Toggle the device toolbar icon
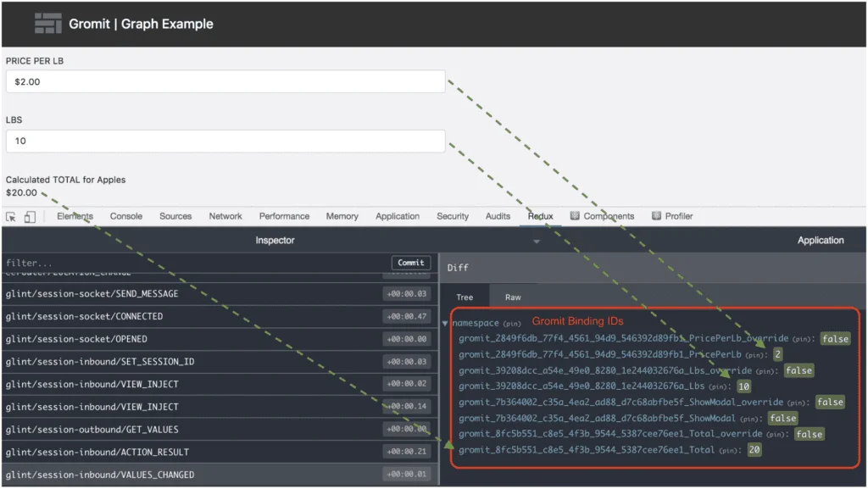868x489 pixels. [30, 217]
